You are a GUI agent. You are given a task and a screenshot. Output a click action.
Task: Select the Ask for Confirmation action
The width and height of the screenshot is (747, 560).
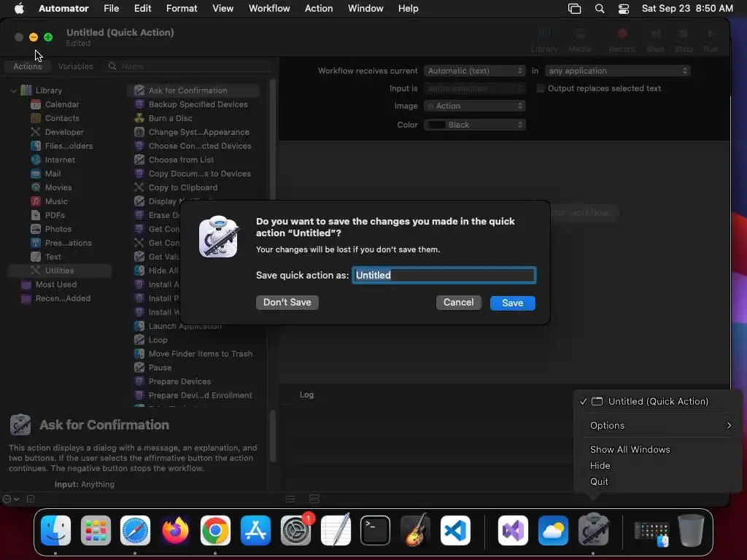(193, 90)
